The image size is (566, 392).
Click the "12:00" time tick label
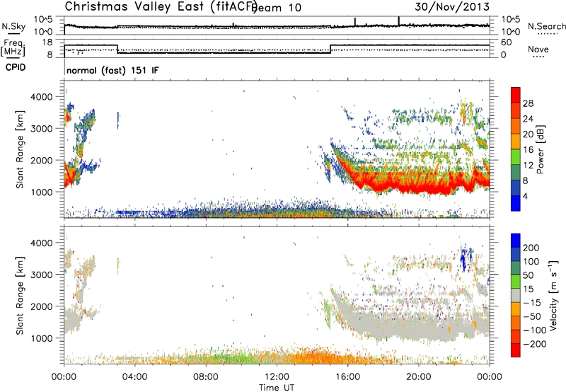(x=277, y=377)
